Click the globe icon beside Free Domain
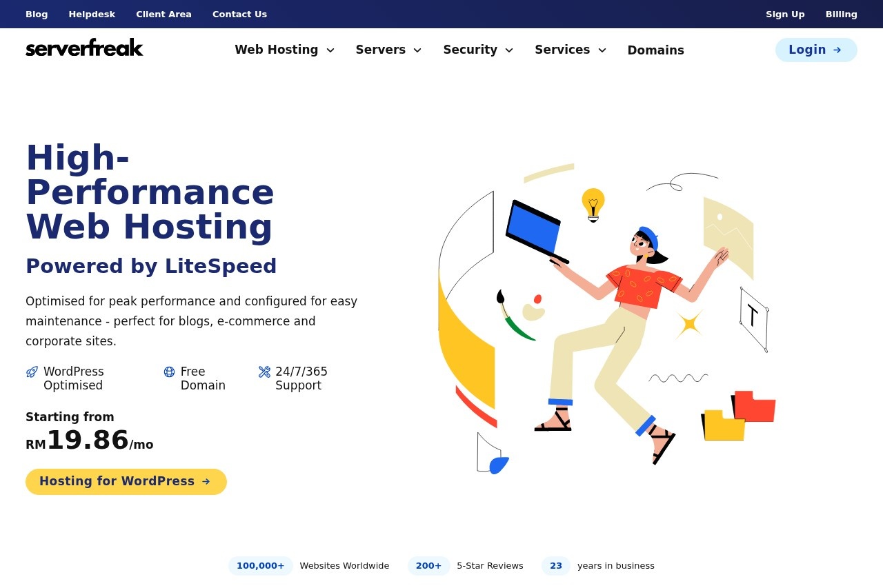This screenshot has width=883, height=588. click(x=169, y=372)
